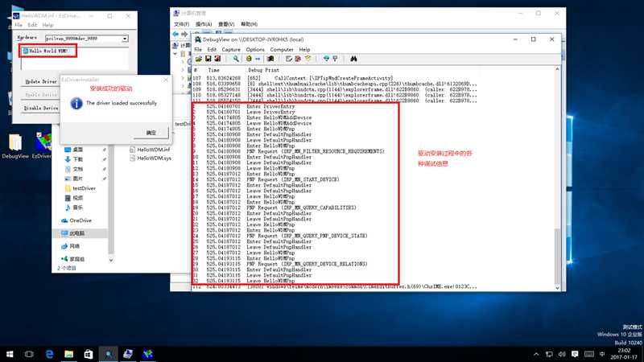The image size is (644, 362).
Task: Click the red Log to File icon
Action: (217, 59)
